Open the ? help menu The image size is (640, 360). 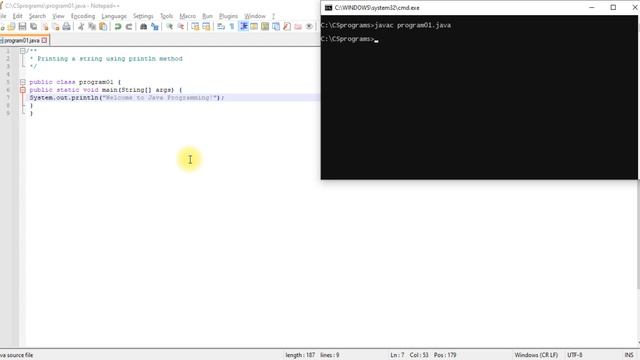click(x=273, y=16)
